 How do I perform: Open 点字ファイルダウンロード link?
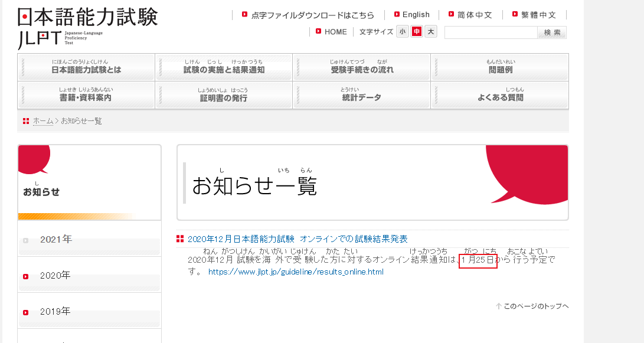[x=312, y=15]
